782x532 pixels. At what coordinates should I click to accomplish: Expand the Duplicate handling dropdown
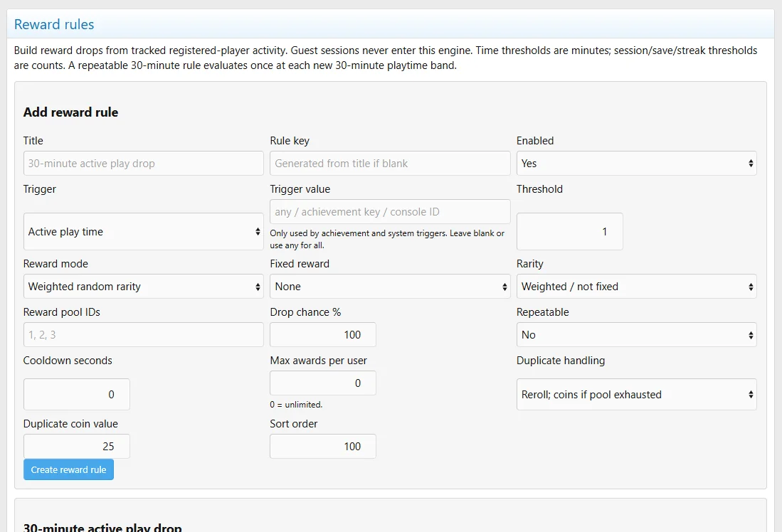click(636, 395)
